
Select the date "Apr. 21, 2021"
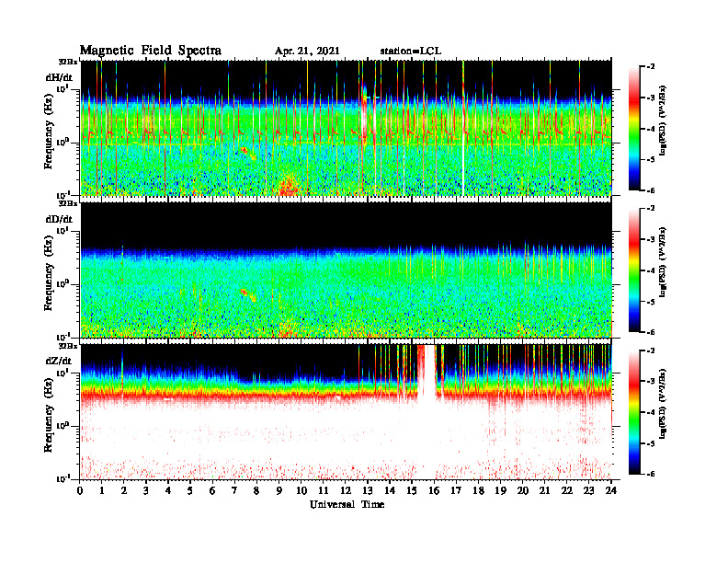pyautogui.click(x=307, y=52)
